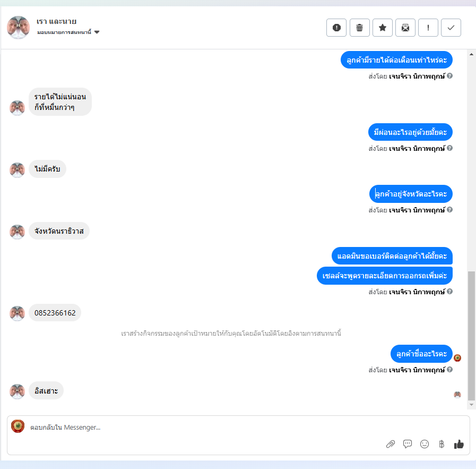This screenshot has height=469, width=476.
Task: Expand the assign conversation dropdown arrow
Action: pos(97,32)
